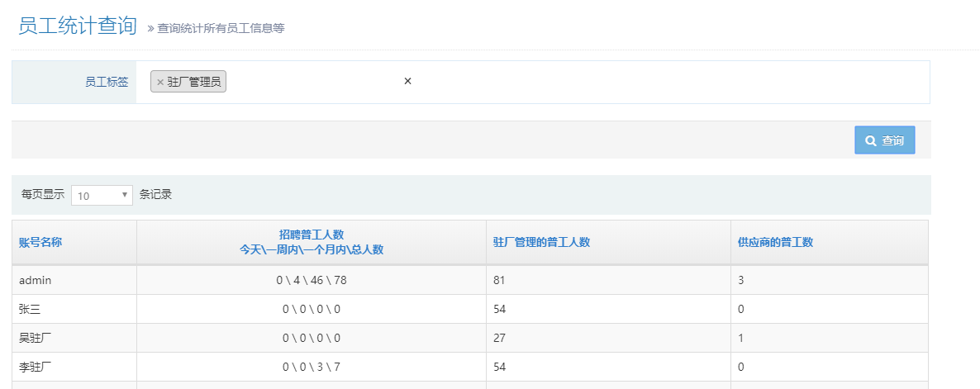The image size is (980, 389).
Task: Clear all selected employee tags
Action: 407,81
